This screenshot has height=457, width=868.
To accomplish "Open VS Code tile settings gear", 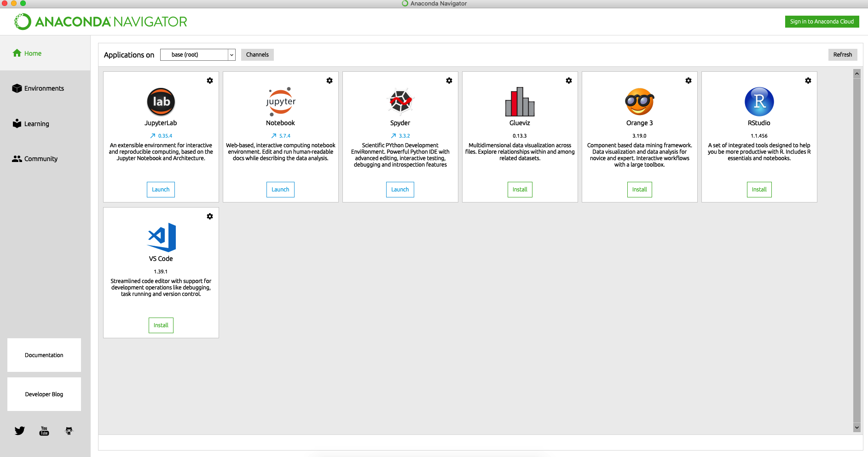I will click(210, 216).
